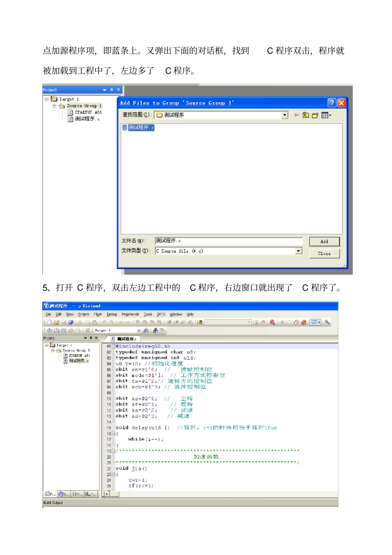The image size is (392, 555).
Task: Click the Create New Folder icon in dialog
Action: pos(315,115)
